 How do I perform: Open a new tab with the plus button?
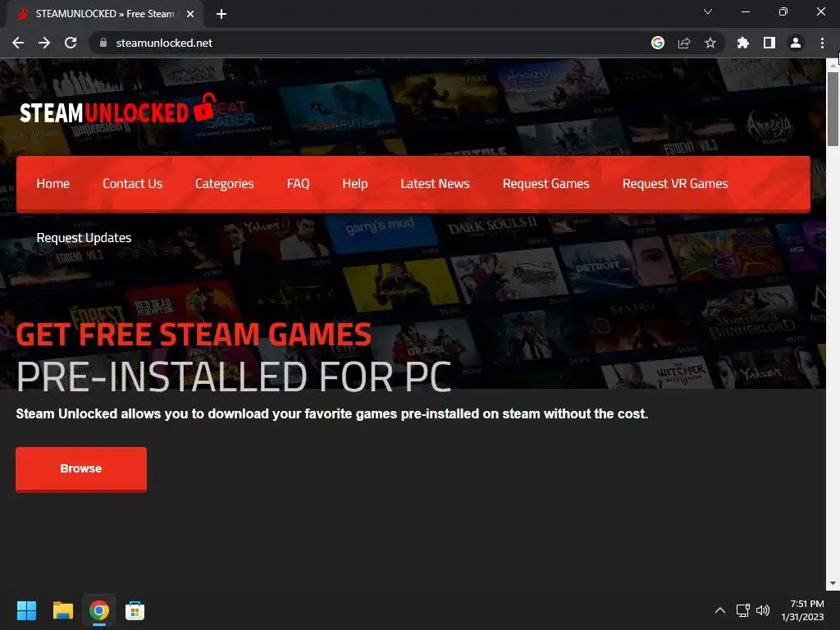pos(221,14)
